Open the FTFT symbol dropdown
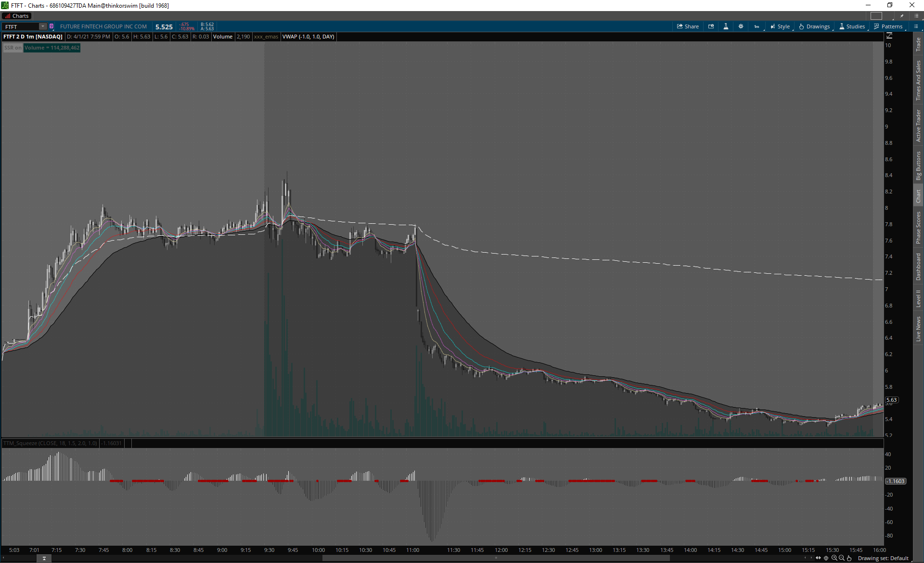 click(x=43, y=26)
